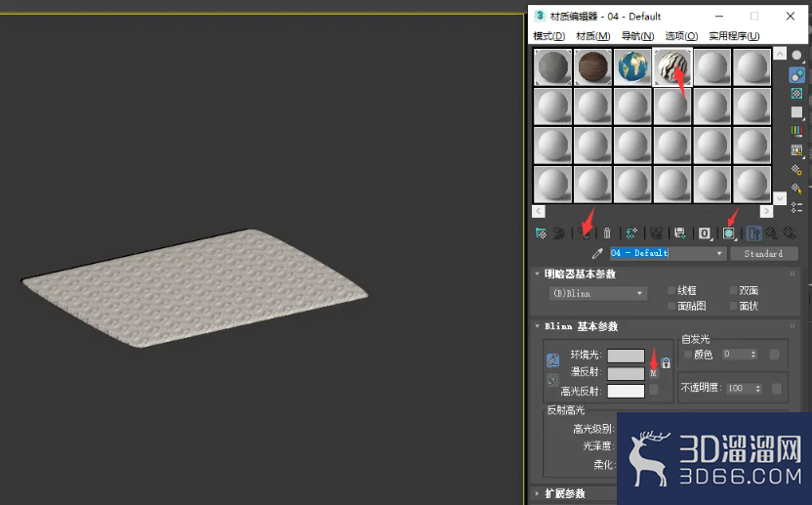Open the 材质(M) menu
This screenshot has width=812, height=505.
(593, 36)
